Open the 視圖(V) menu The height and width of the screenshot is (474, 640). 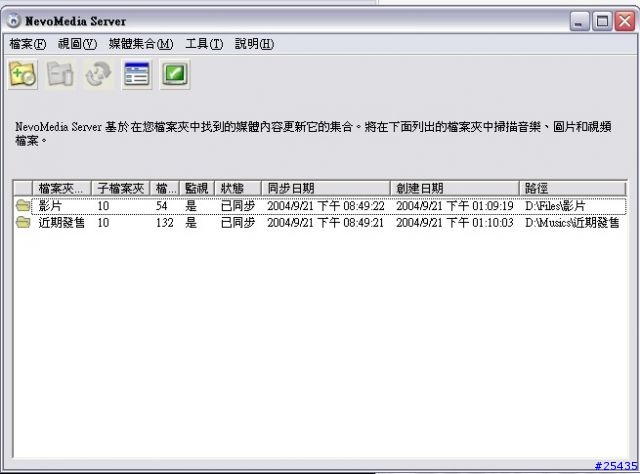(77, 44)
